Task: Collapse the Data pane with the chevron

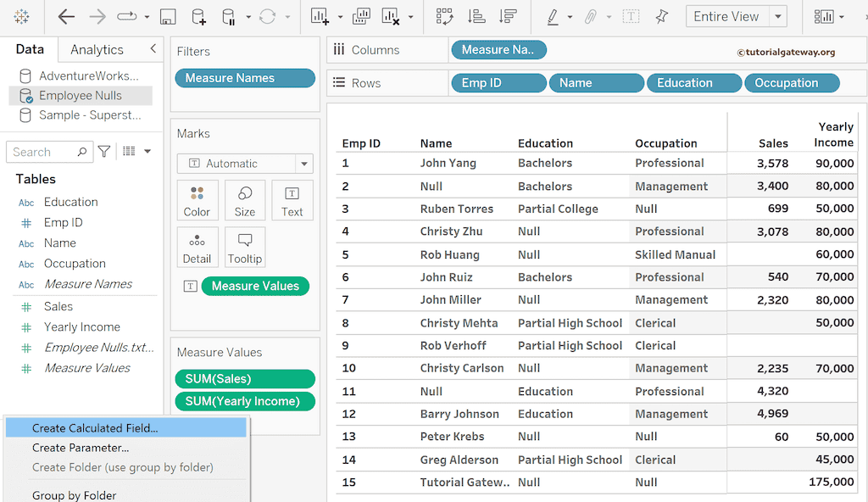Action: (153, 49)
